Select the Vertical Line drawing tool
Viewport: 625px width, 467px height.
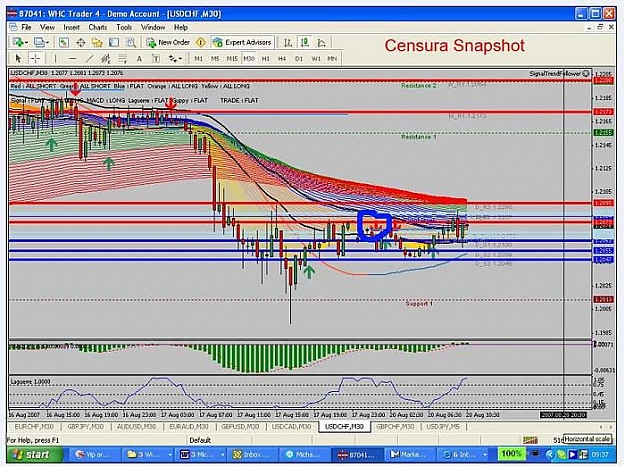[55, 59]
